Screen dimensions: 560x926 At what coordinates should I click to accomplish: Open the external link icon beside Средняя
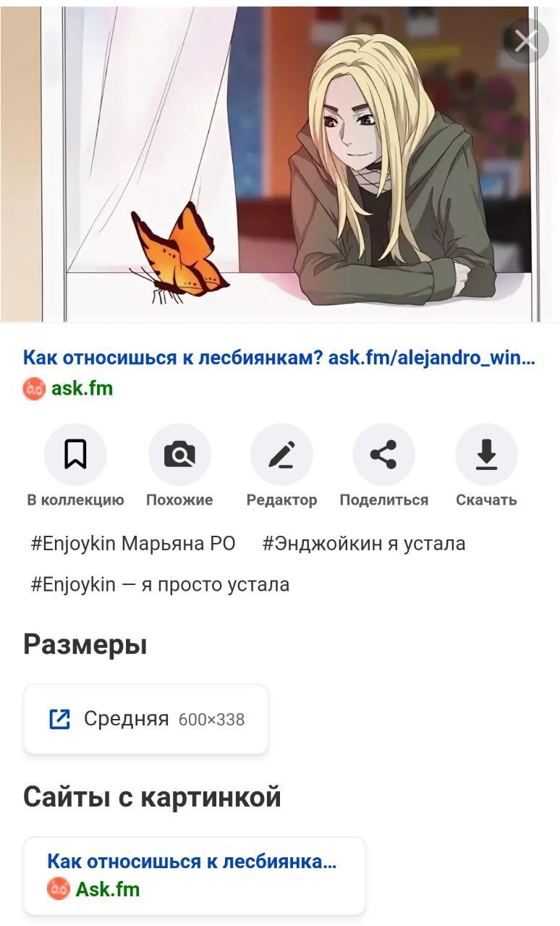click(59, 719)
